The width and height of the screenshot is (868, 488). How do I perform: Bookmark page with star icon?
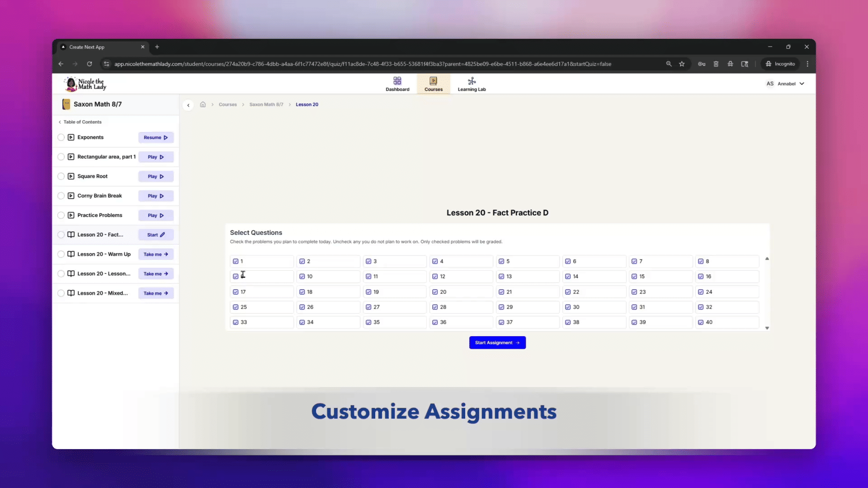pos(682,64)
